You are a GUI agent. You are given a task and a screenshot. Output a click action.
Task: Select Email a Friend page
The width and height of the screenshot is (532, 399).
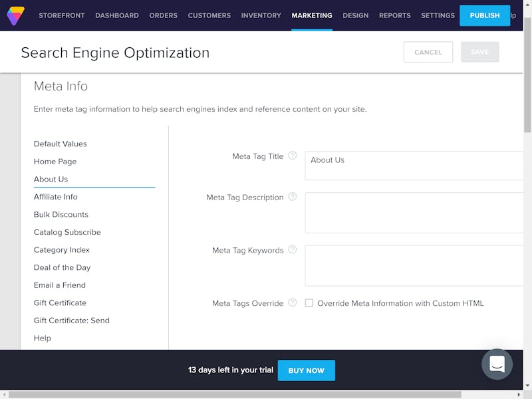pyautogui.click(x=60, y=285)
